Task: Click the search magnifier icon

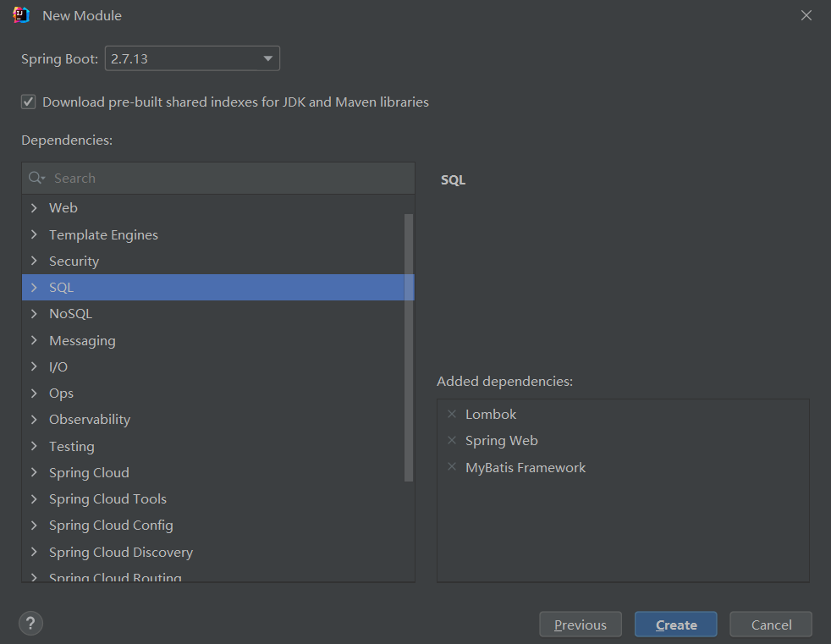Action: pos(36,178)
